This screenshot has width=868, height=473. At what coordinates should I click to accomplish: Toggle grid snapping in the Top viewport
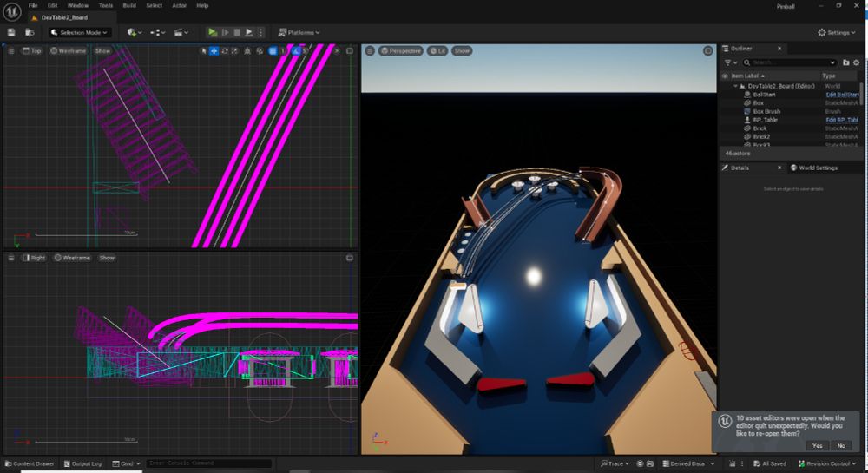(273, 51)
